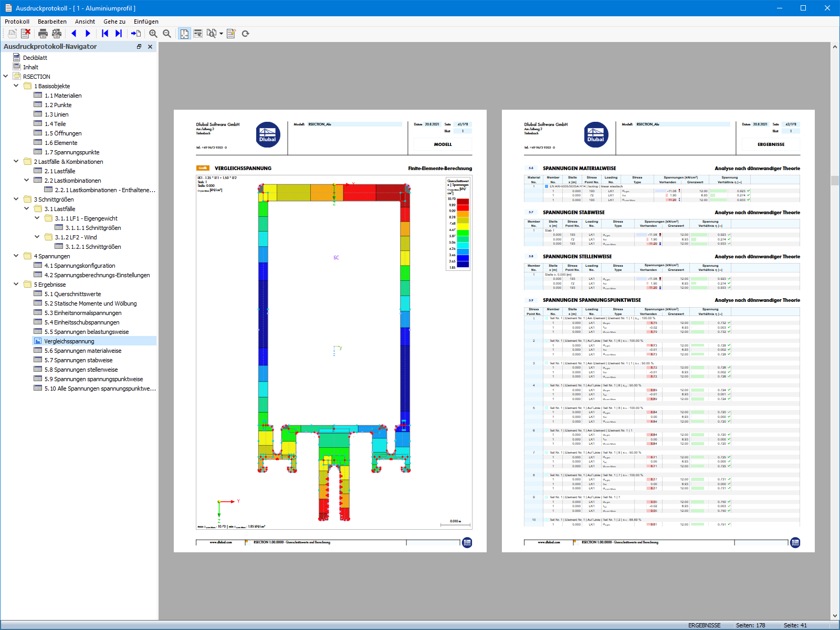Collapse the 3.1.2 LF2 - Wind node
840x630 pixels.
(37, 237)
